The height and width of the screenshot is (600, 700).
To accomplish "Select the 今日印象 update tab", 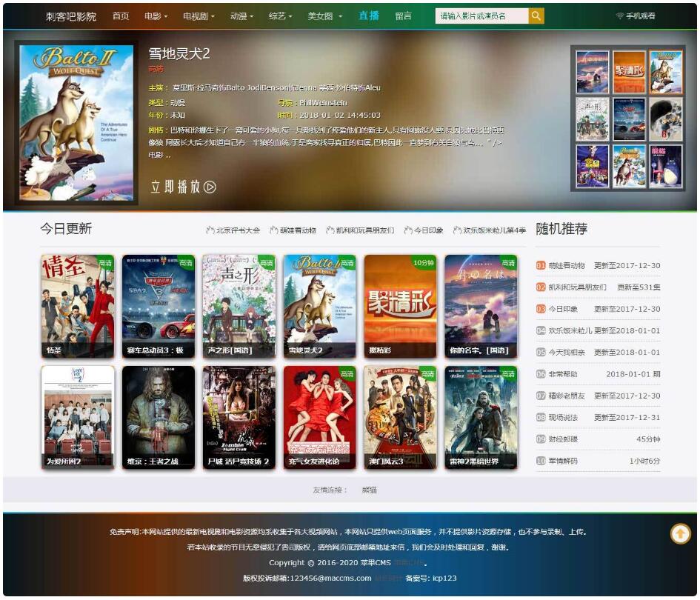I will (427, 230).
